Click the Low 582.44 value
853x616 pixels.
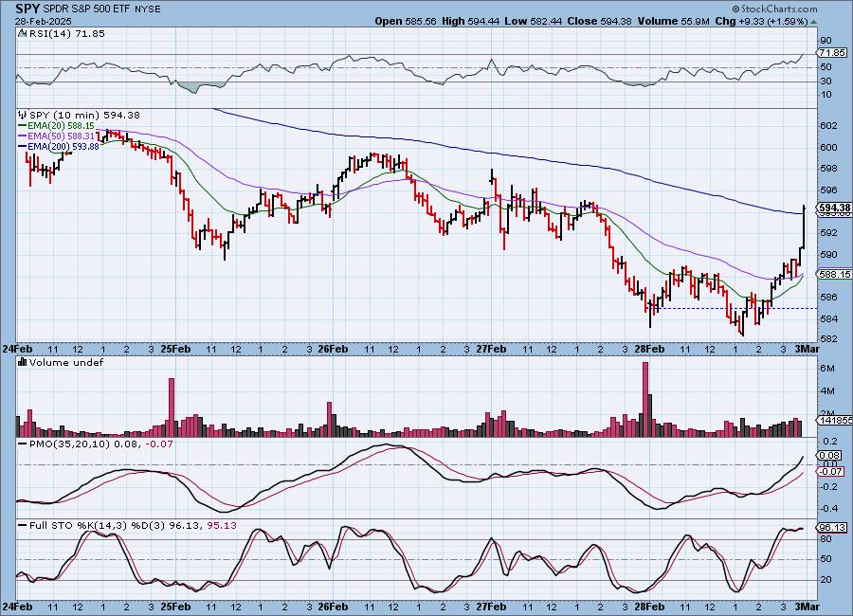click(533, 21)
